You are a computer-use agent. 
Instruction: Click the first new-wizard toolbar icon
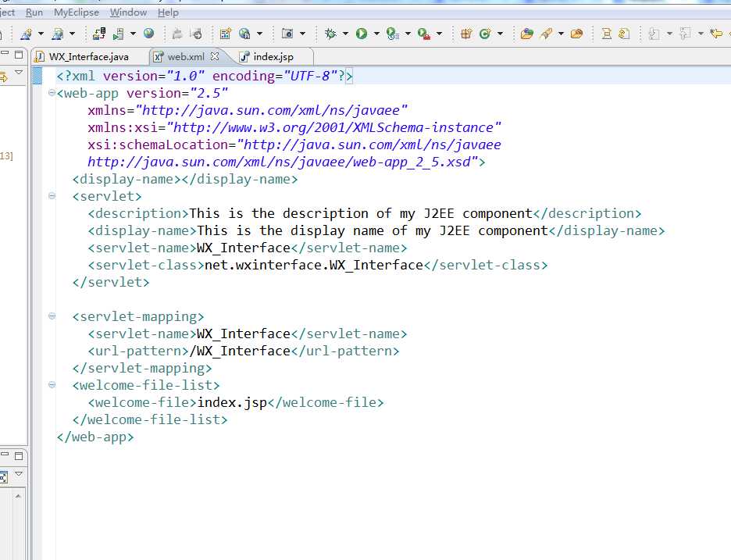pos(26,34)
